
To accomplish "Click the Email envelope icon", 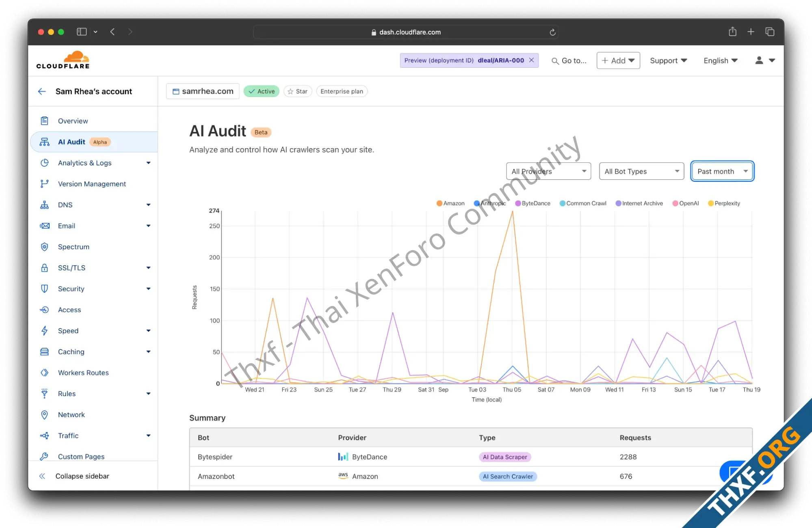I will [x=45, y=226].
